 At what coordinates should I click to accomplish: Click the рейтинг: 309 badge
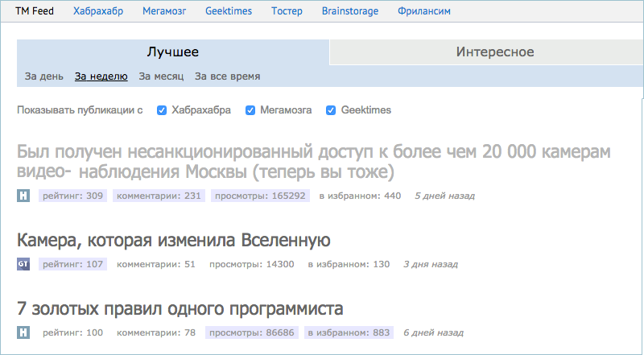[72, 196]
